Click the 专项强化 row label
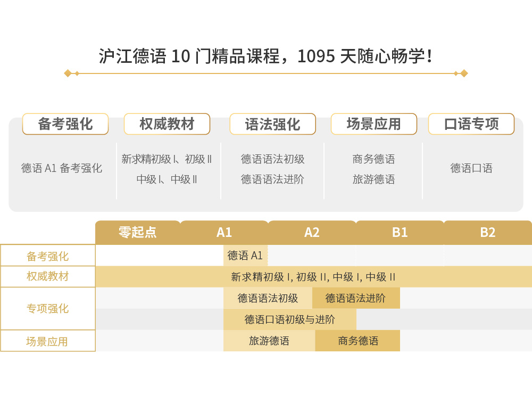Screen dimensions: 532x403 click(48, 309)
